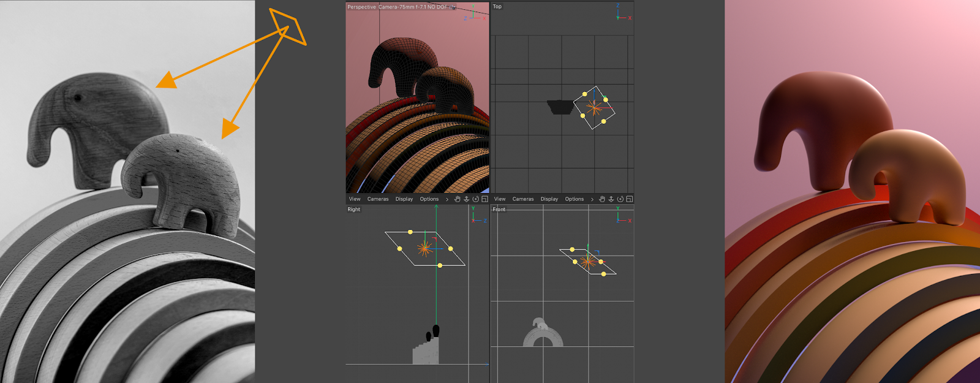This screenshot has width=980, height=383.
Task: Click the orange camera wireframe icon
Action: tap(289, 27)
